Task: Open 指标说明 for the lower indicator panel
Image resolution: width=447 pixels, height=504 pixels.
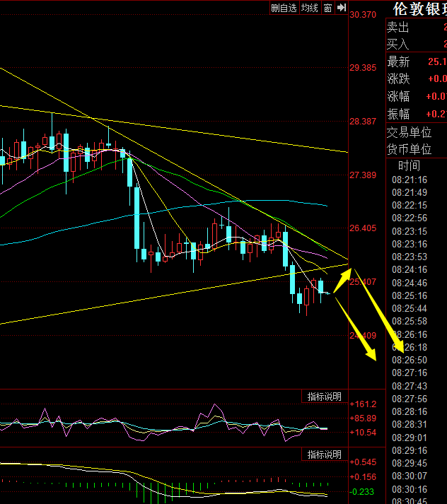Action: [x=324, y=455]
